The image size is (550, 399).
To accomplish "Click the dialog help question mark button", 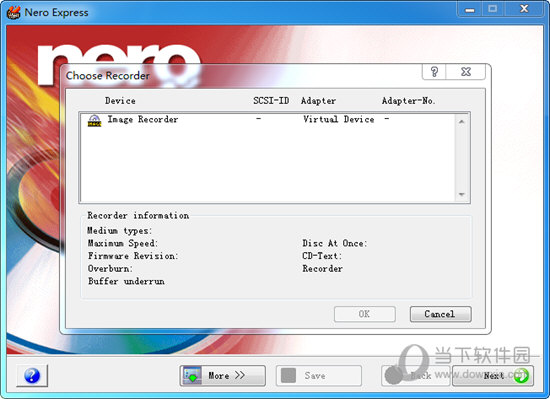I will (x=434, y=72).
